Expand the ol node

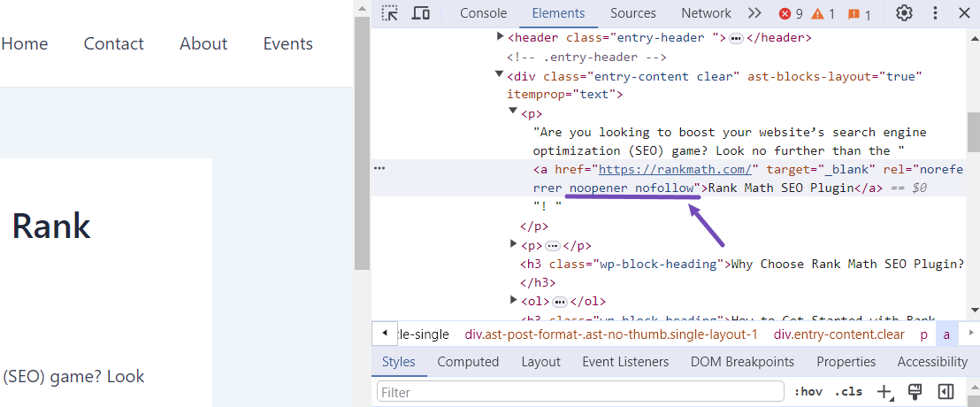tap(513, 300)
